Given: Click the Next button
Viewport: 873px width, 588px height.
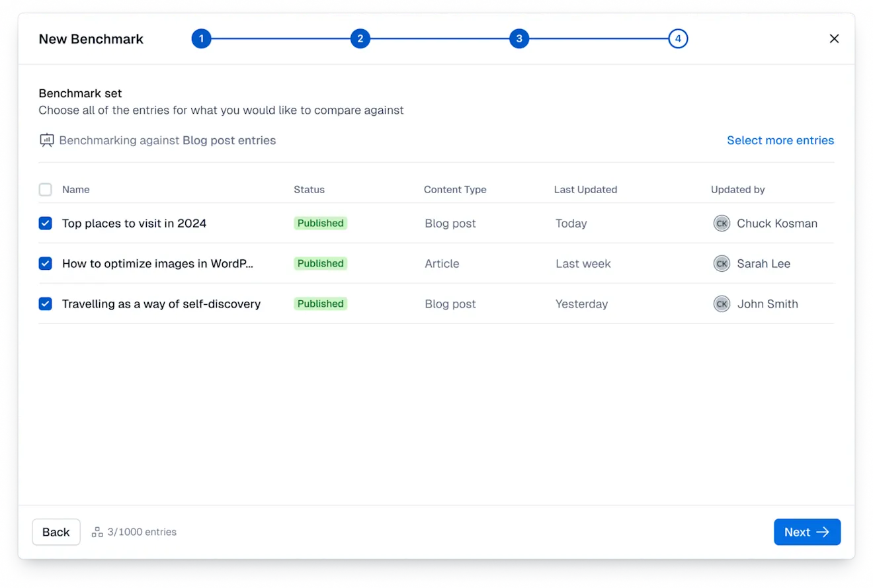Looking at the screenshot, I should pyautogui.click(x=807, y=532).
